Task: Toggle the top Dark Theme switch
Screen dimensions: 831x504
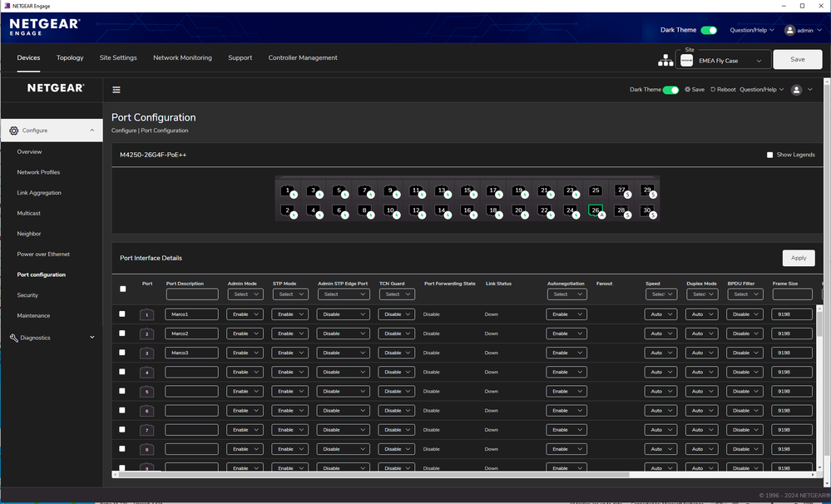Action: 709,30
